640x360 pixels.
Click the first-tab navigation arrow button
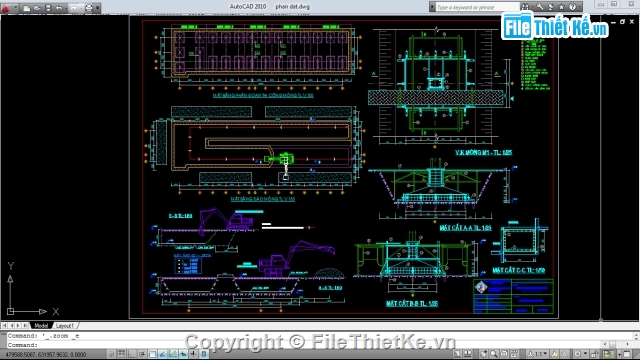coord(4,326)
